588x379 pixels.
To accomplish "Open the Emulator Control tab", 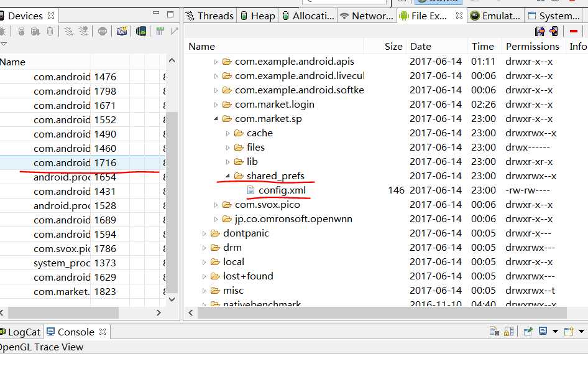I will point(495,16).
